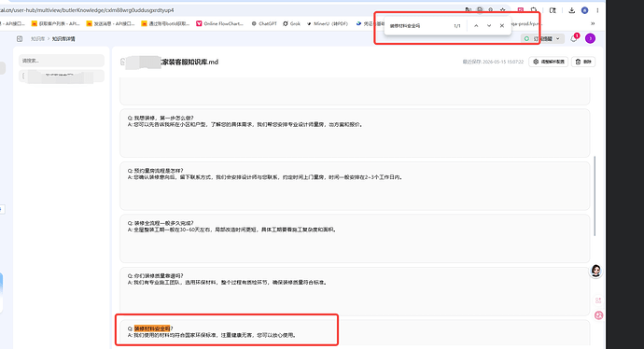Open the floating assistant avatar on right edge
This screenshot has height=349, width=644.
[596, 271]
